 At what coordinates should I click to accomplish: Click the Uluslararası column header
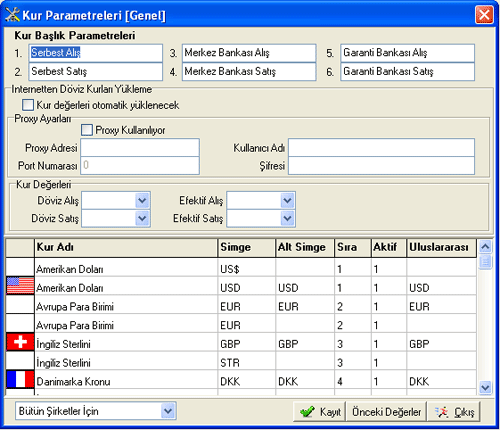tap(441, 248)
